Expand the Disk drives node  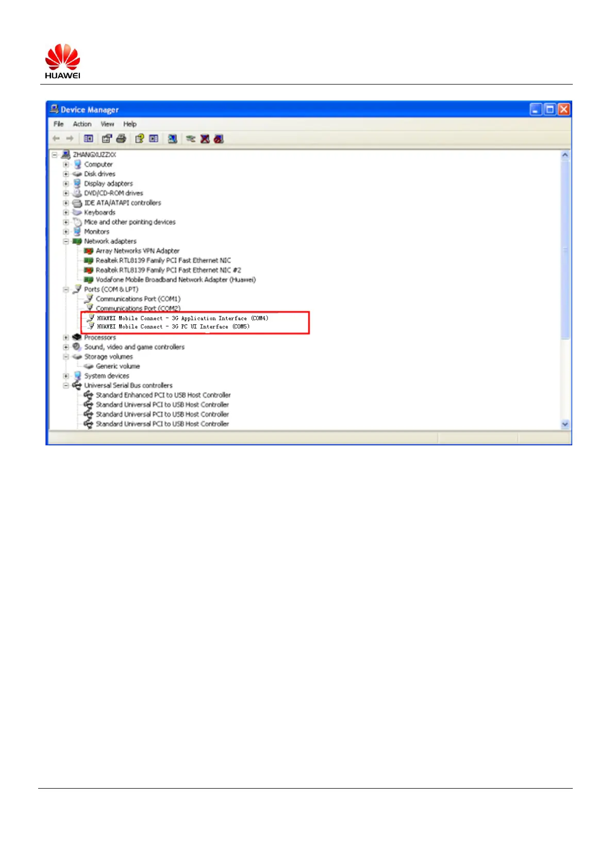(66, 174)
